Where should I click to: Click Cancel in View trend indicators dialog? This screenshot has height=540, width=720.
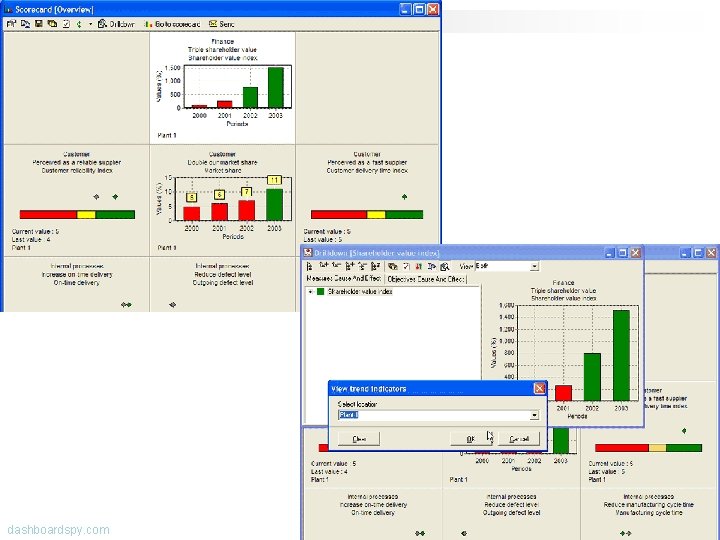pos(519,439)
